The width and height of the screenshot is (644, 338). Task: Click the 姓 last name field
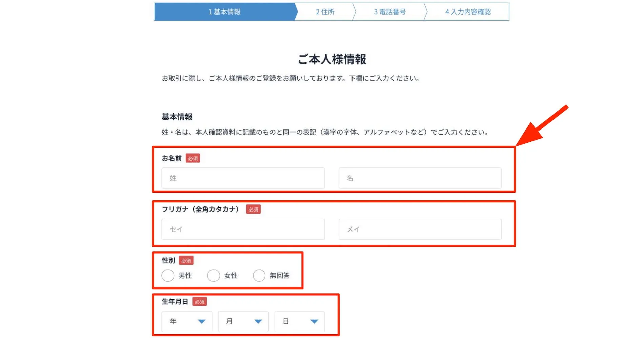click(x=243, y=178)
